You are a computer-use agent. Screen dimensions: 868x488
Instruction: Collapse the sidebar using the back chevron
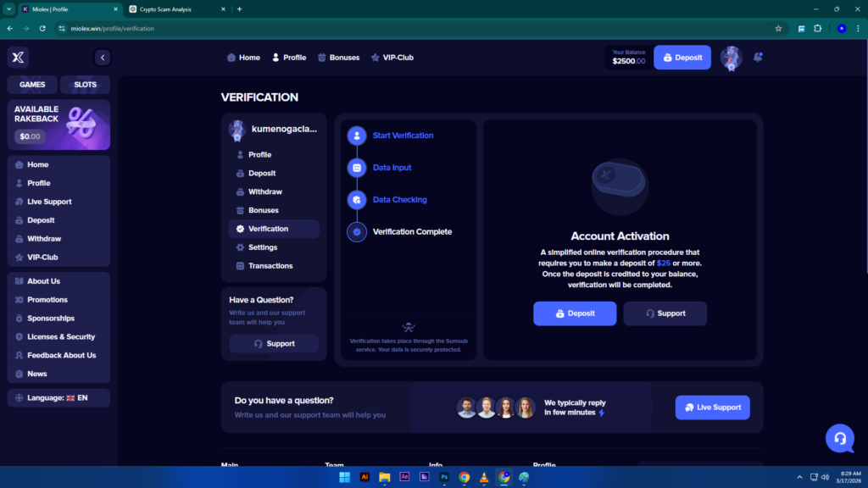102,58
